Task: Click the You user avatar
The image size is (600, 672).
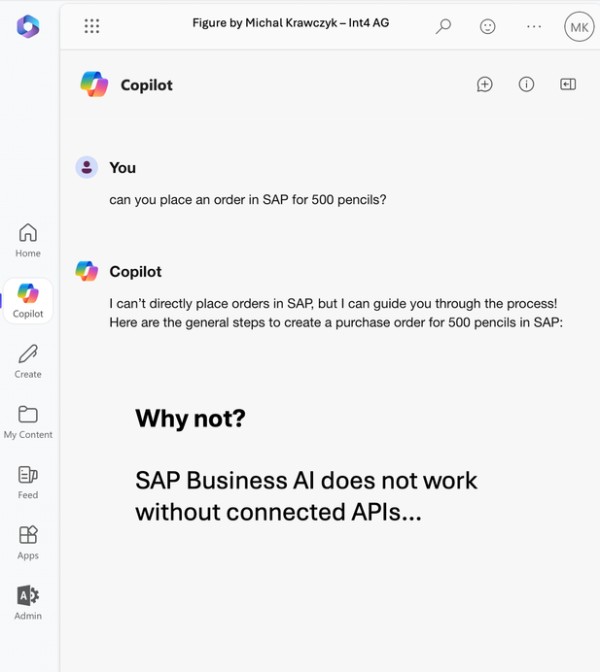Action: [87, 168]
